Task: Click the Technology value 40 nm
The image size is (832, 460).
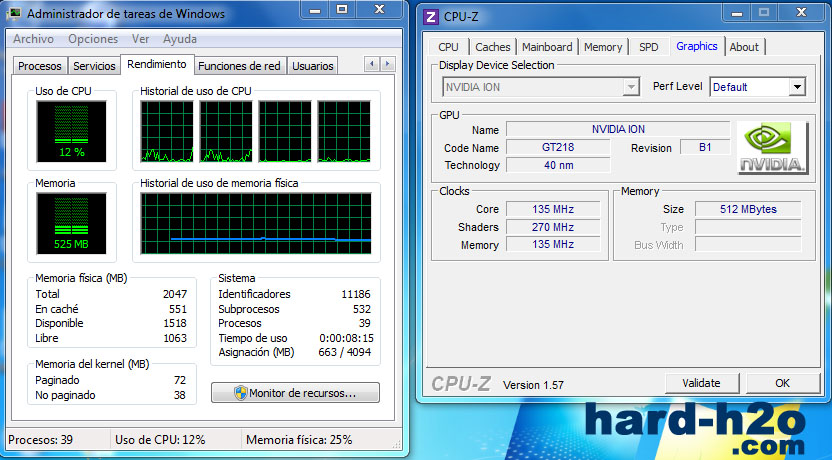Action: pos(558,165)
